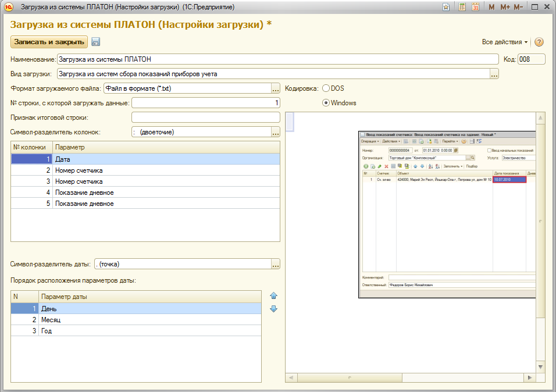Open selection for Вид загрузки field
The image size is (556, 392).
pos(494,74)
